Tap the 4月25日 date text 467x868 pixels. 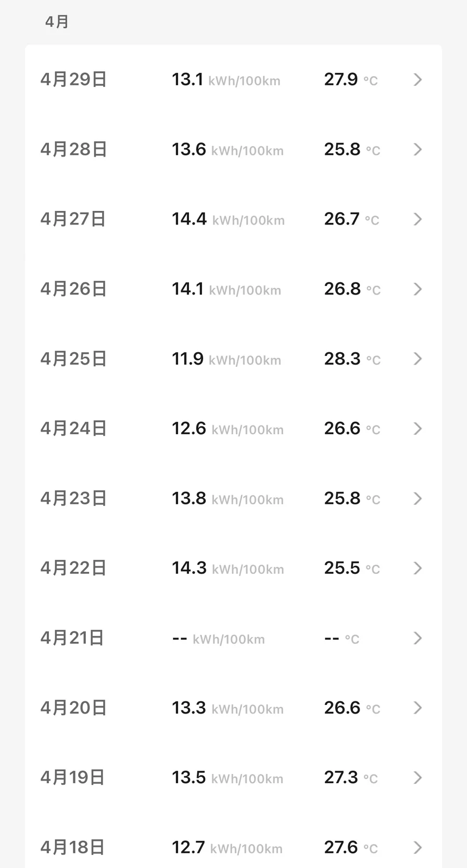(x=73, y=359)
